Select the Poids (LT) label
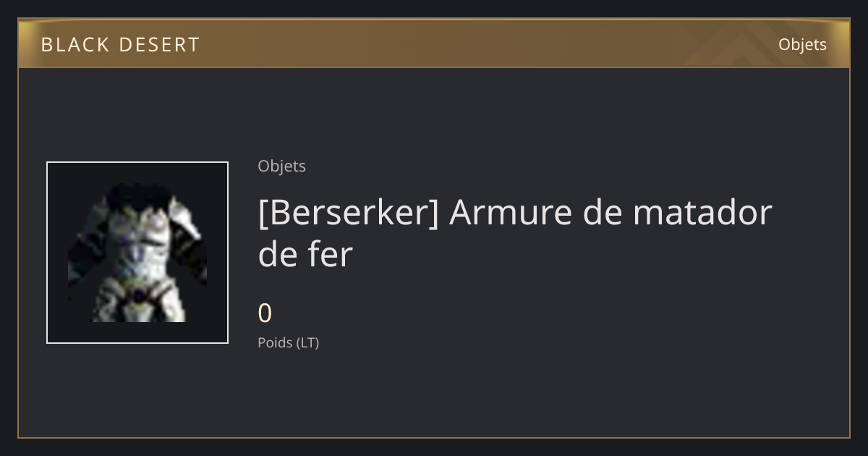 tap(288, 342)
